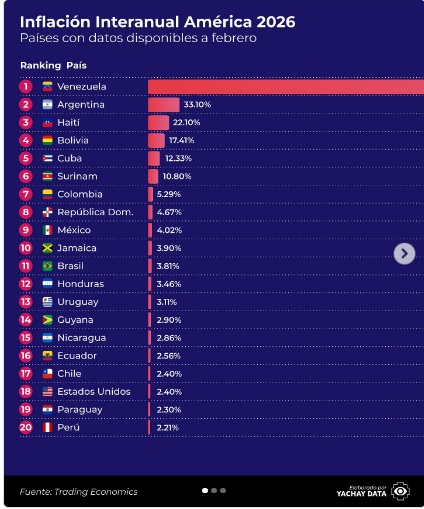
Task: Click the Yachay Data eye logo
Action: click(x=401, y=491)
